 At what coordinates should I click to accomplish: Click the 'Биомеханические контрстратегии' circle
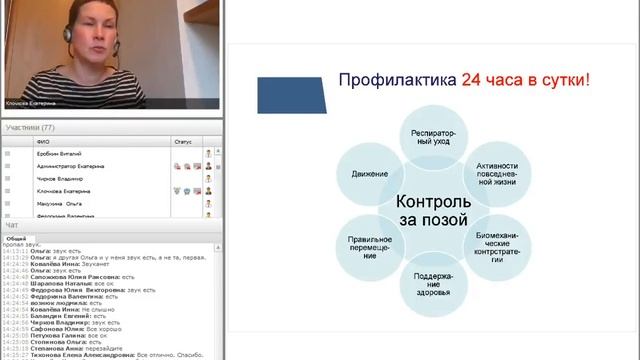coord(497,247)
